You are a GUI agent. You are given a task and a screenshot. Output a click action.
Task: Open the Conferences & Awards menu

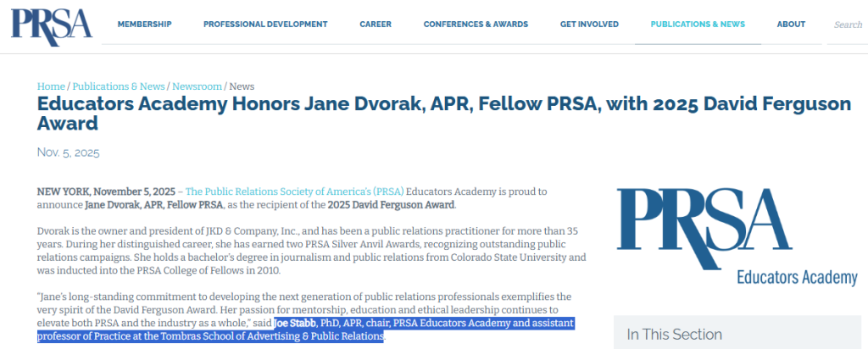[476, 25]
